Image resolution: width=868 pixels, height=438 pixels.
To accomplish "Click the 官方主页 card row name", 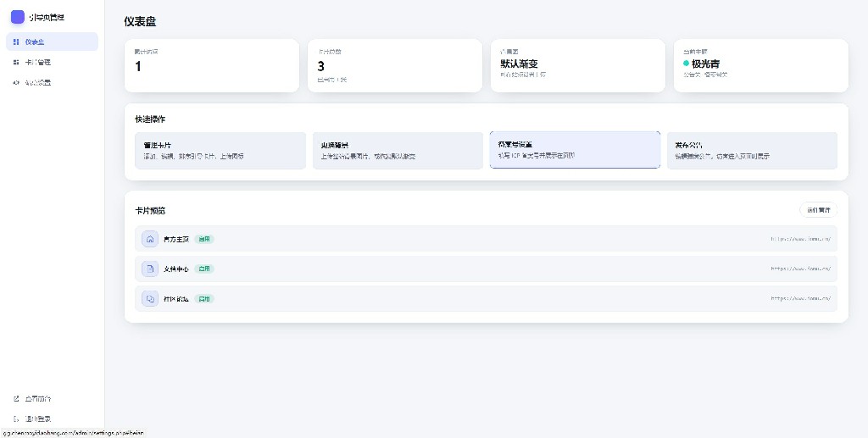I will pos(176,240).
